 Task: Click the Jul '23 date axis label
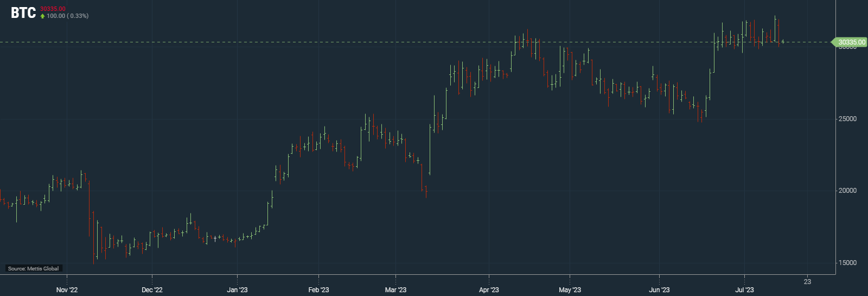coord(744,290)
